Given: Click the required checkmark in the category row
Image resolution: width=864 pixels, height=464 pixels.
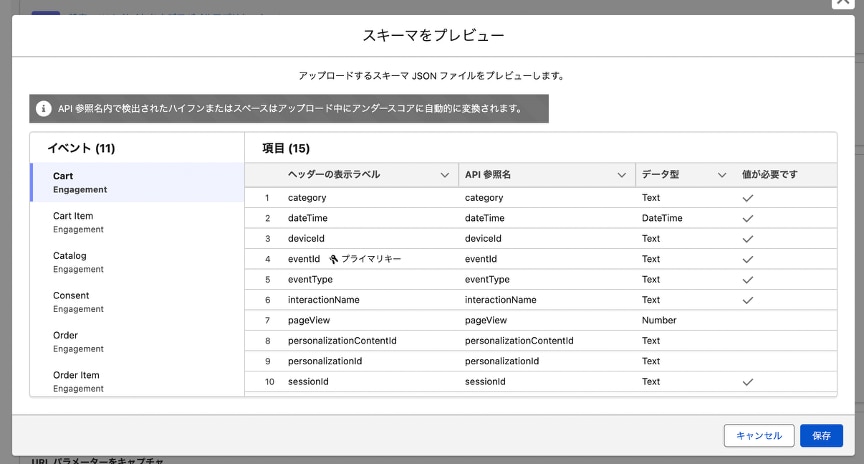Looking at the screenshot, I should click(747, 198).
